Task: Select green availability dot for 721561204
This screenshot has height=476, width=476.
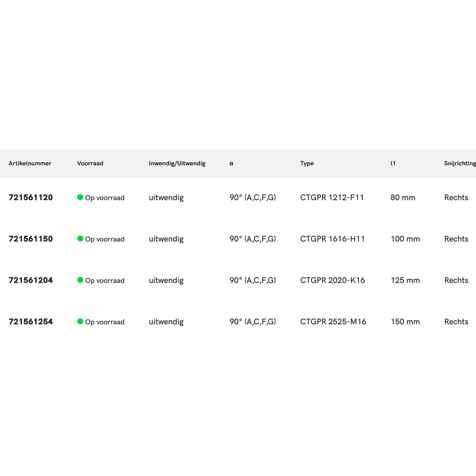Action: (80, 280)
